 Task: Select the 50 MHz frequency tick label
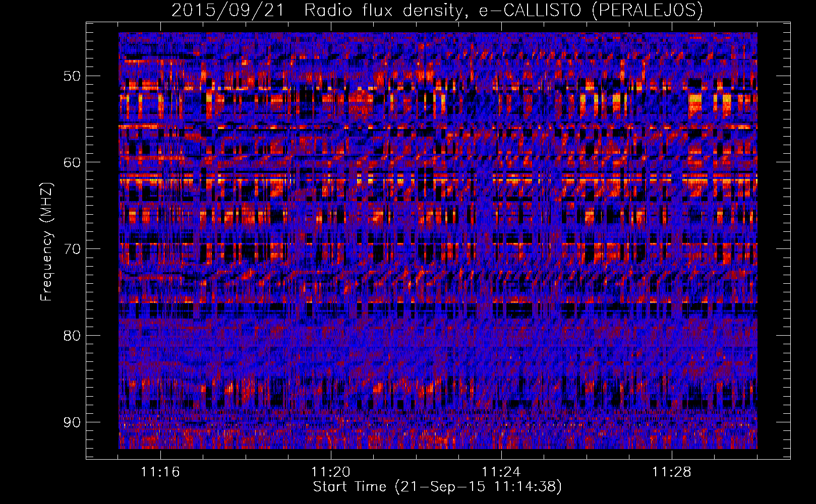point(72,76)
